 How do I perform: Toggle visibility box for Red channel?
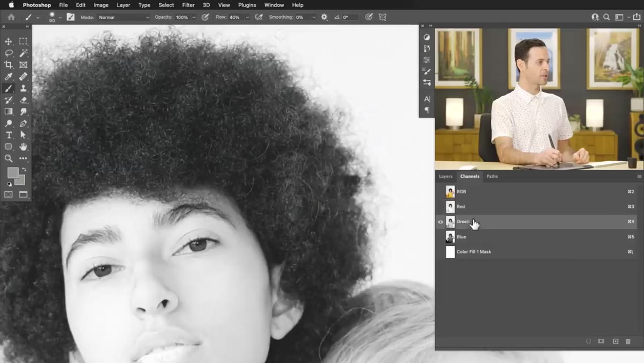tap(441, 207)
